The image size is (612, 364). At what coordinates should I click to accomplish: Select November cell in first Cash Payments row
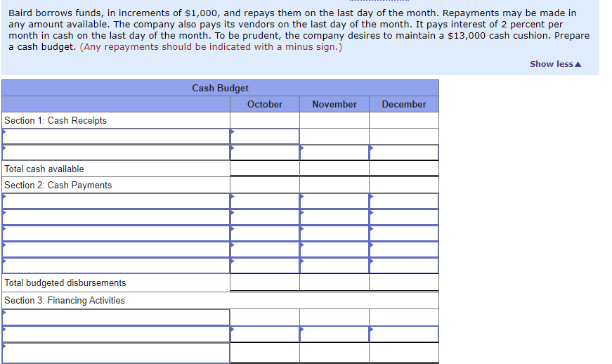pyautogui.click(x=334, y=201)
